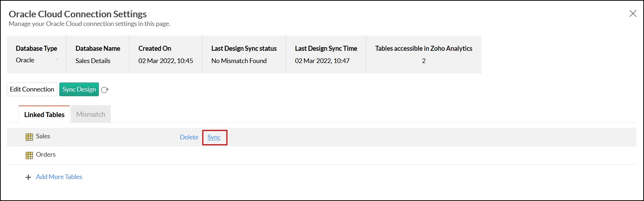
Task: Open the Mismatch tab
Action: coord(91,114)
